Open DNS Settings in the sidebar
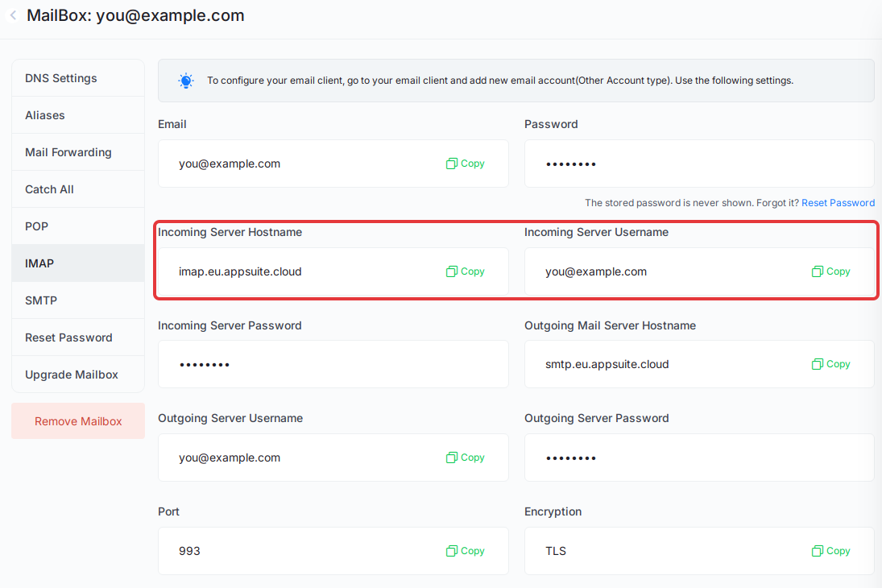882x588 pixels. tap(78, 78)
